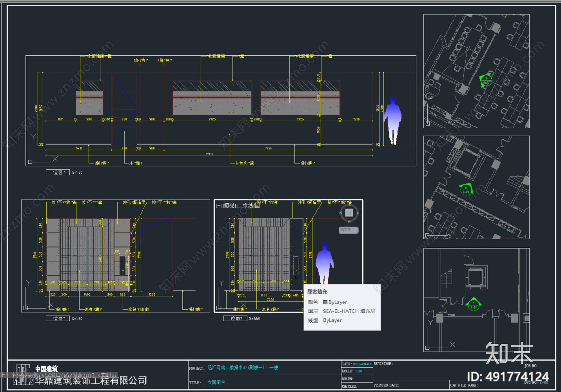
Task: Click the green section marker in top key plan
Action: click(x=486, y=80)
